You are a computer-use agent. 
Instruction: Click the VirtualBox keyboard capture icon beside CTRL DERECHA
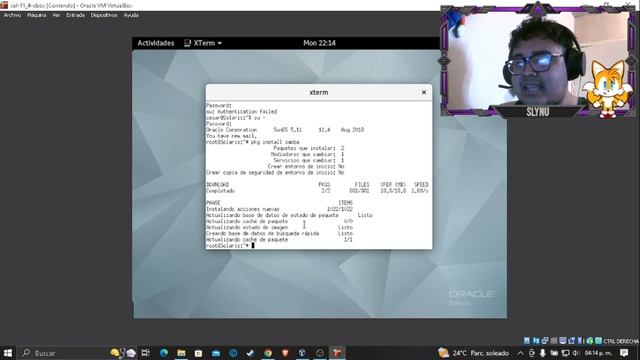pyautogui.click(x=598, y=340)
